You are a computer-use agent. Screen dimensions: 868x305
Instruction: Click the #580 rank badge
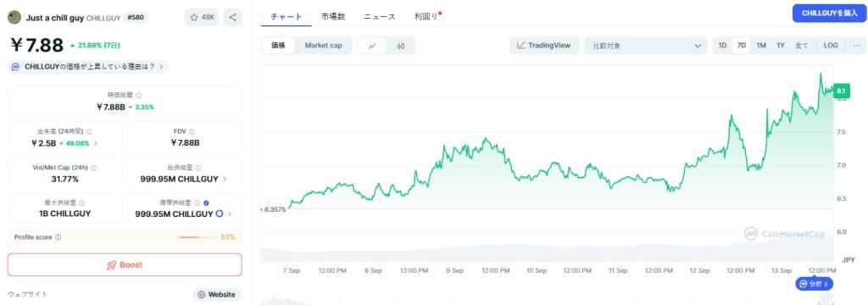(136, 17)
